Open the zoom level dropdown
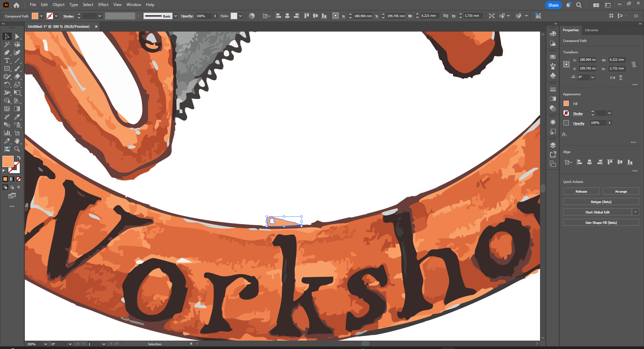644x349 pixels. click(46, 344)
